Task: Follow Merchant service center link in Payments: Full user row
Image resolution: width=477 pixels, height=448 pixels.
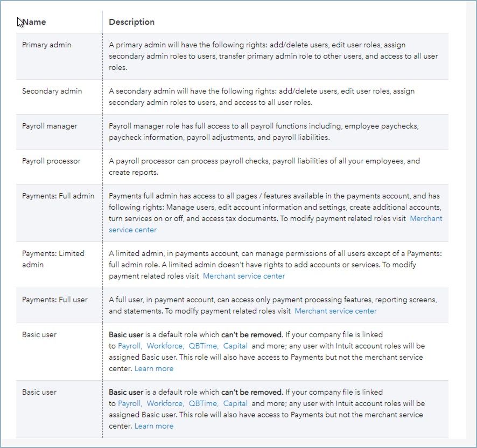Action: click(x=335, y=311)
